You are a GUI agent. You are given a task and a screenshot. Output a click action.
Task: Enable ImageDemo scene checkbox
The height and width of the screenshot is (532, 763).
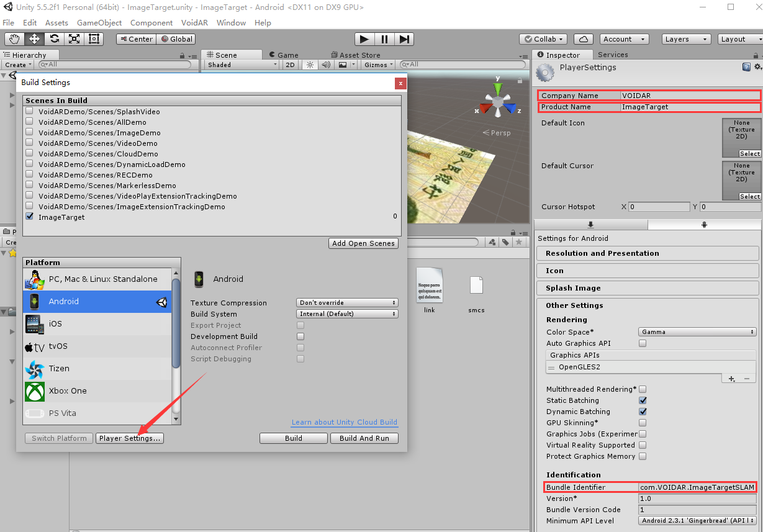29,132
